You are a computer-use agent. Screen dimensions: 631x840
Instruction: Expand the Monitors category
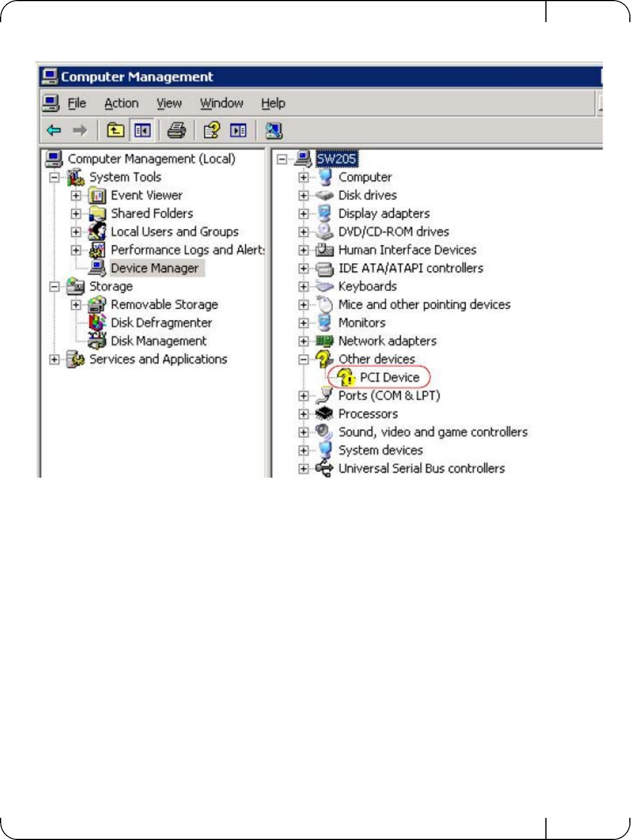[x=304, y=323]
